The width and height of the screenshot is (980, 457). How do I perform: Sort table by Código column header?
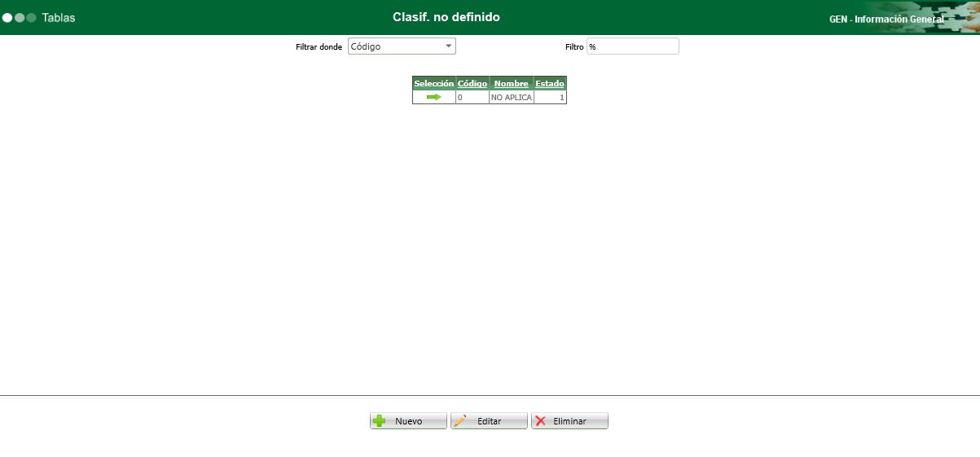tap(472, 84)
